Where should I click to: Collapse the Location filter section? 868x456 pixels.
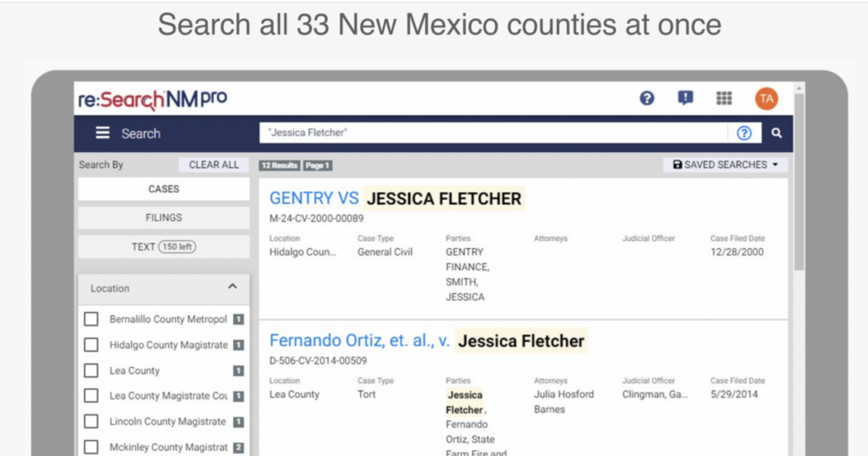point(233,287)
